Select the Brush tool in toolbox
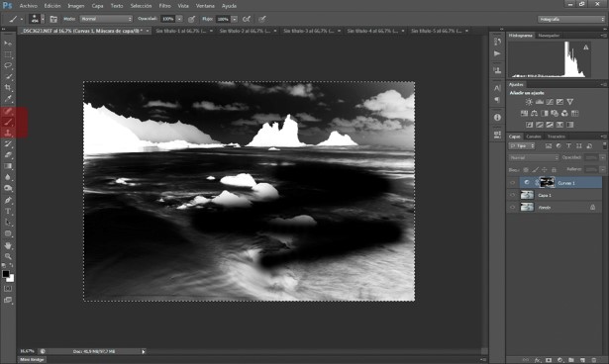 (x=8, y=122)
